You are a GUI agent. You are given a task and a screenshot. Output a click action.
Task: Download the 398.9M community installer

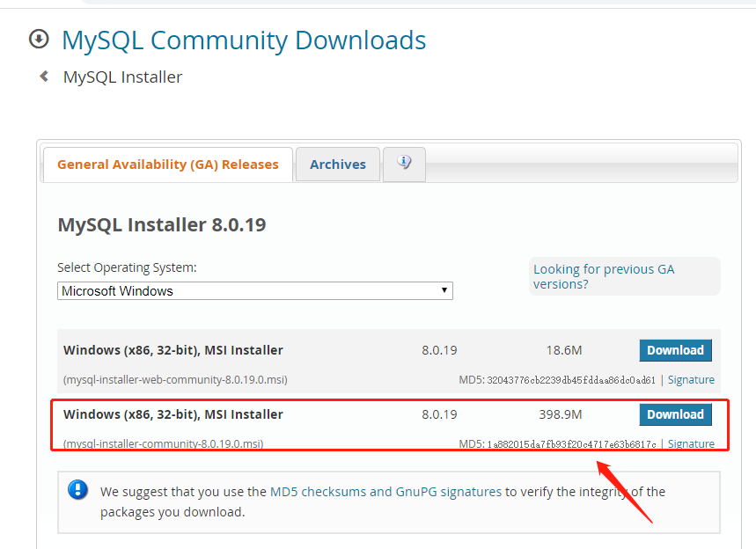pos(675,414)
